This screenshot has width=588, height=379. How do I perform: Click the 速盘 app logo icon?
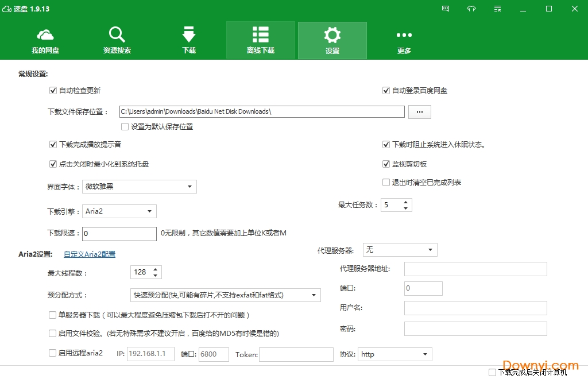6,9
